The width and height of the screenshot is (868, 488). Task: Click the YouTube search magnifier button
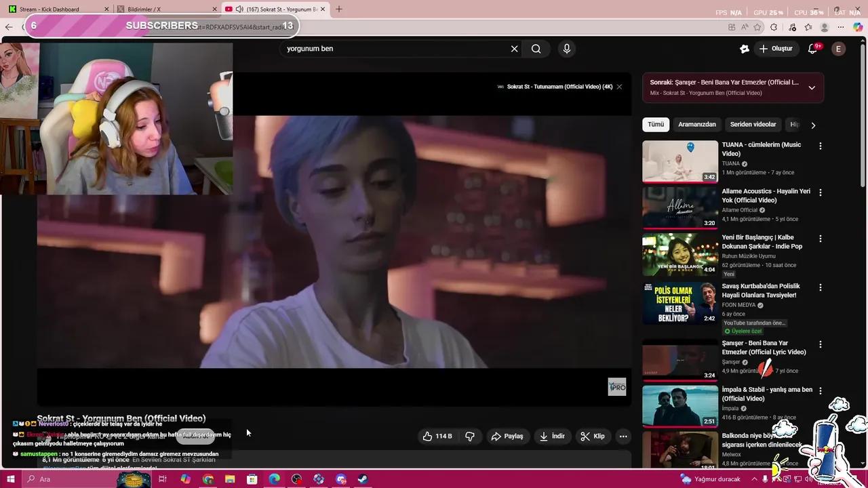click(x=536, y=49)
